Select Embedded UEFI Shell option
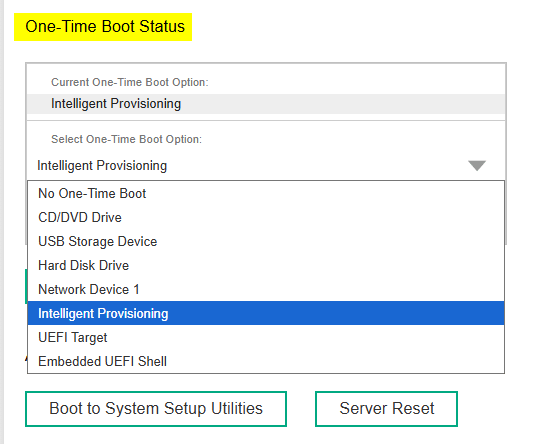The image size is (541, 444). pos(266,361)
